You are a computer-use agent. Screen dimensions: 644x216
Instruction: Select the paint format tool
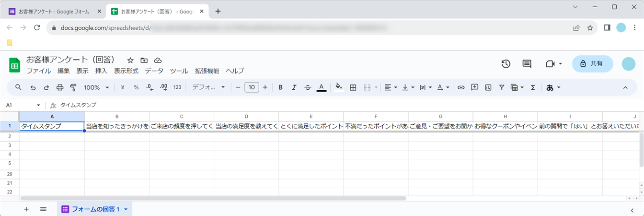click(x=73, y=87)
